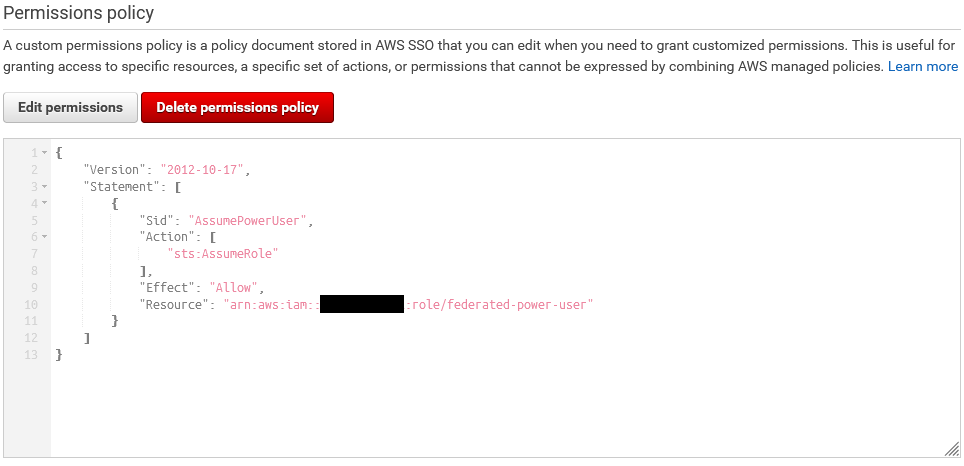
Task: Click the redacted account ID block
Action: pos(361,304)
